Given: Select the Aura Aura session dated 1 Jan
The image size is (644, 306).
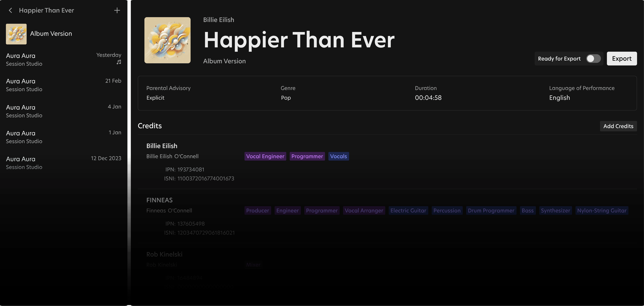Looking at the screenshot, I should 64,137.
